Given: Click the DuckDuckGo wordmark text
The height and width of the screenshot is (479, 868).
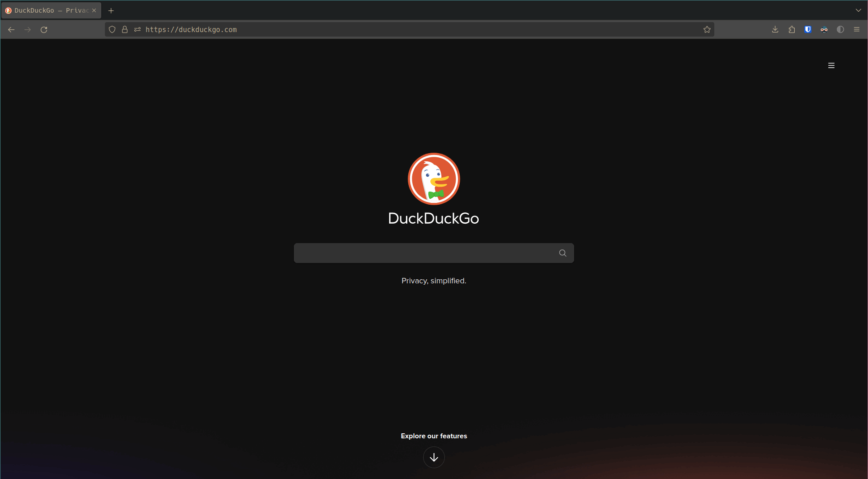Looking at the screenshot, I should tap(434, 219).
